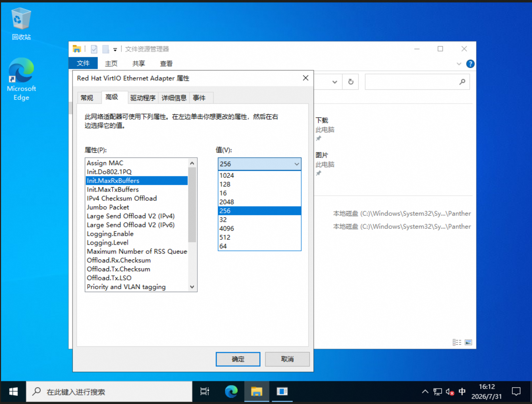532x404 pixels.
Task: Click property list scroll up arrow
Action: point(192,163)
